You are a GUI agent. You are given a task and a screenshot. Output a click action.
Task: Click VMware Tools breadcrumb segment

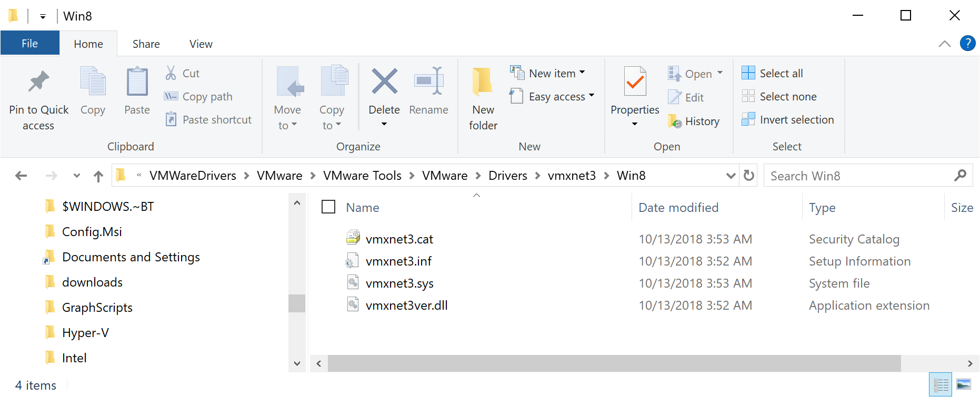tap(362, 176)
